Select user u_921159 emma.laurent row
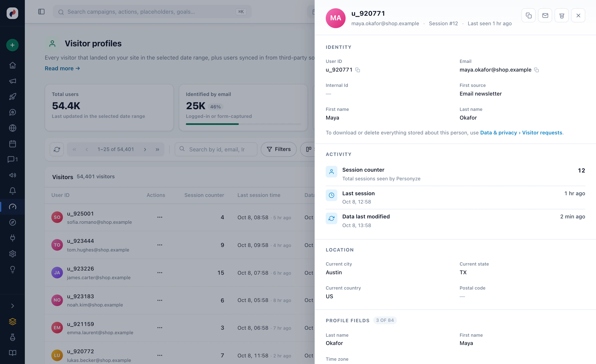 tap(179, 328)
